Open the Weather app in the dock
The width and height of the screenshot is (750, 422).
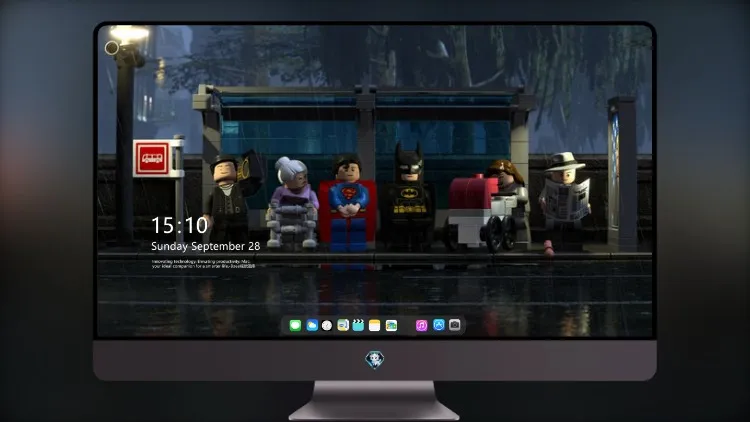(x=311, y=325)
